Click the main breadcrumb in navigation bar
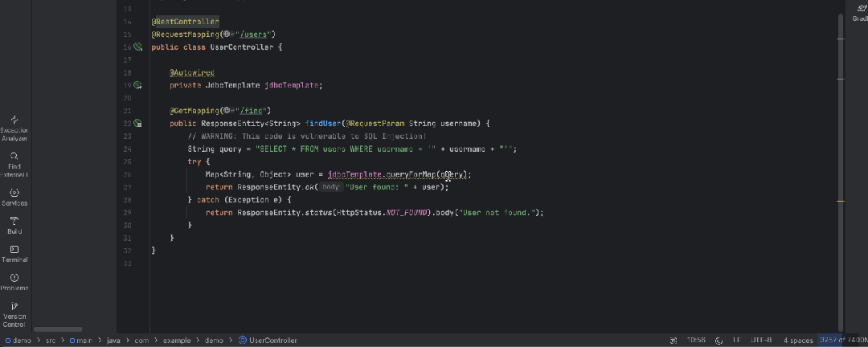The height and width of the screenshot is (347, 868). (x=80, y=341)
